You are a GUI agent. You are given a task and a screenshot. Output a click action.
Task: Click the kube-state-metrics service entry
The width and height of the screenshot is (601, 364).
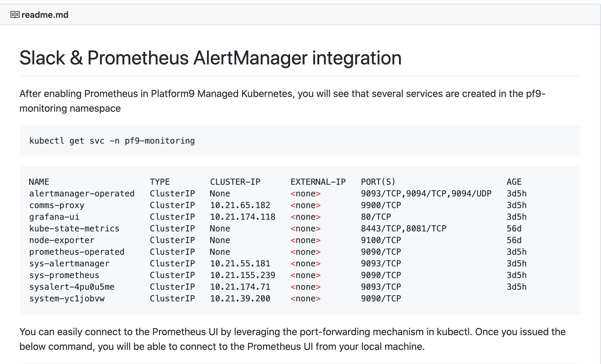click(74, 228)
